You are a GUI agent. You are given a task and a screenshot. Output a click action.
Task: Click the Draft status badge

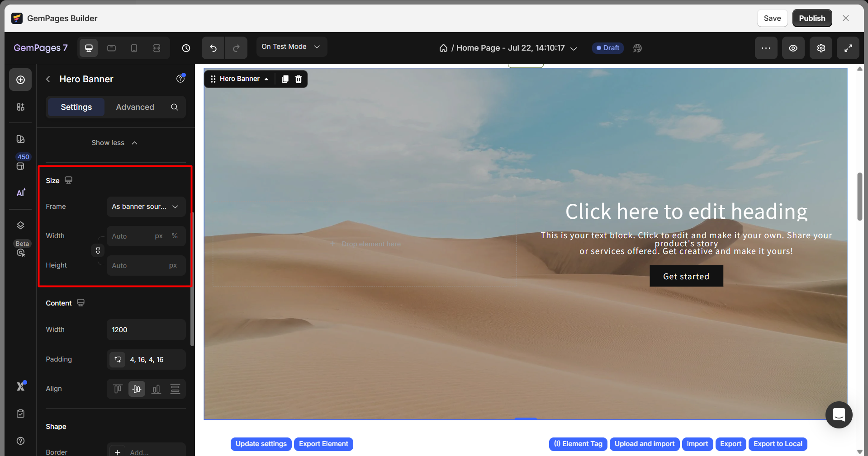point(608,48)
